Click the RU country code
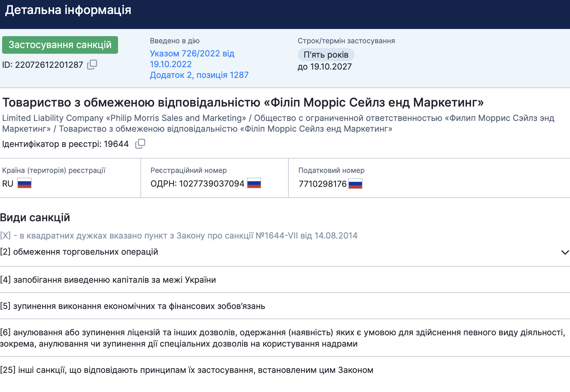 click(x=8, y=184)
